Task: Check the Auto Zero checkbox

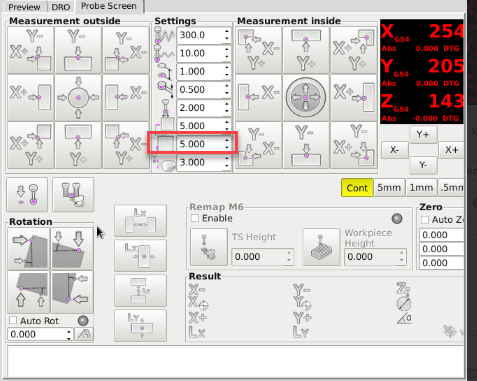Action: coord(425,220)
